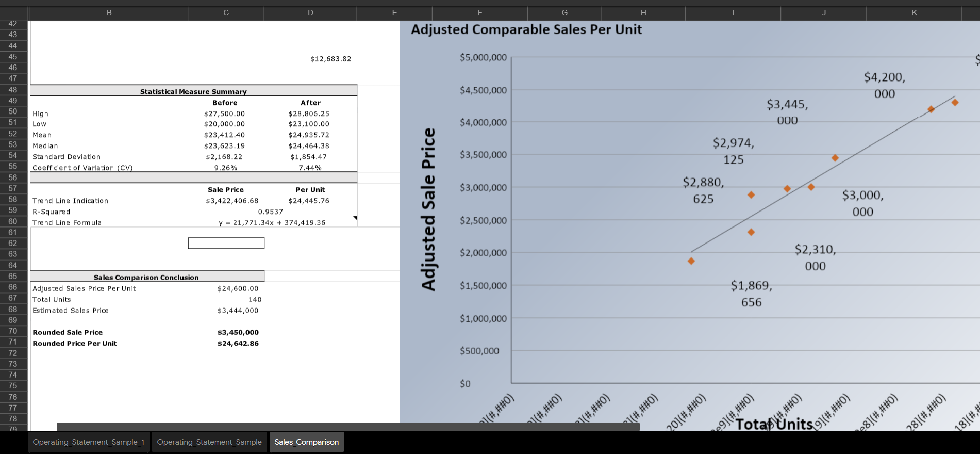Click the After Median value $24,464.38
Viewport: 980px width, 454px height.
[309, 146]
